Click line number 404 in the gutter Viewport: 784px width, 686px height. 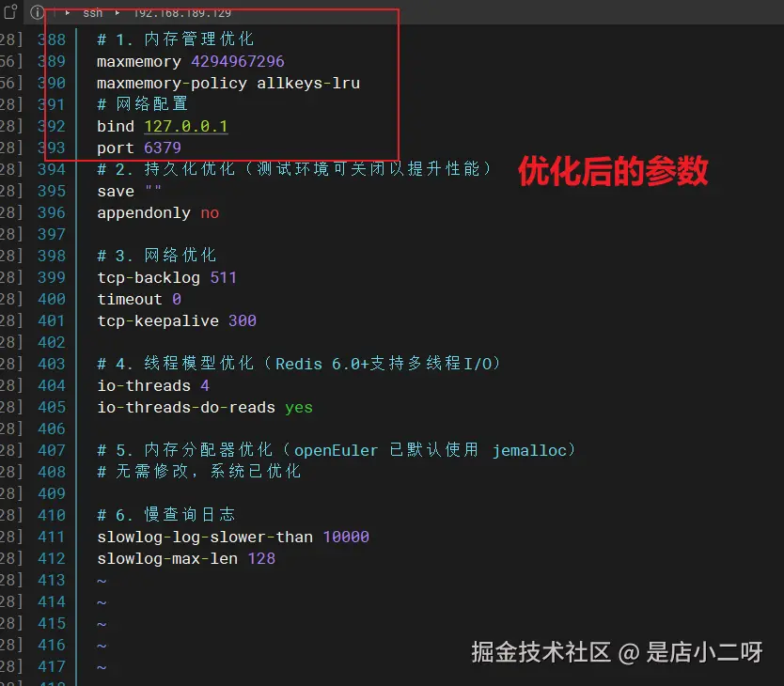pos(52,385)
